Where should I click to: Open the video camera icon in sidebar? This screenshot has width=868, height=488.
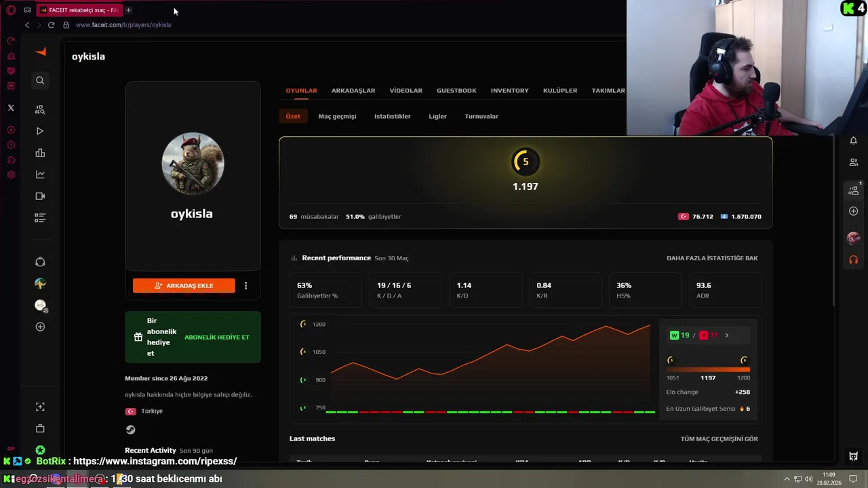(x=40, y=196)
